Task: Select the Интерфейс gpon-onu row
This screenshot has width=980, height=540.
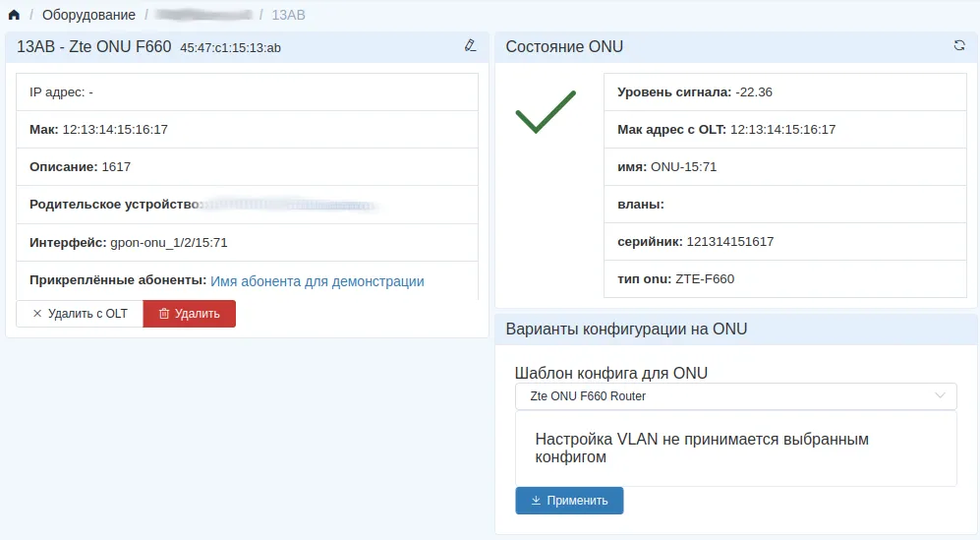Action: pyautogui.click(x=246, y=242)
